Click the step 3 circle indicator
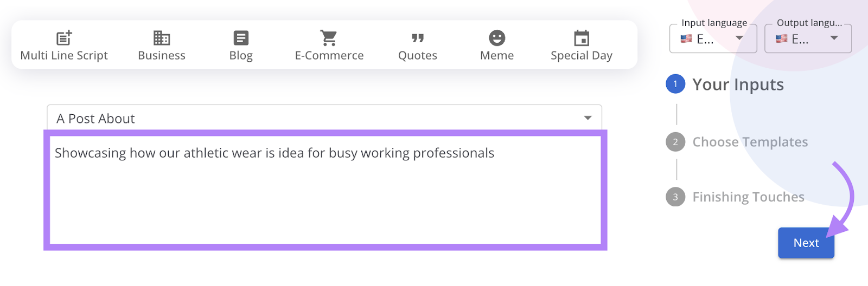Screen dimensions: 868x286 [675, 197]
